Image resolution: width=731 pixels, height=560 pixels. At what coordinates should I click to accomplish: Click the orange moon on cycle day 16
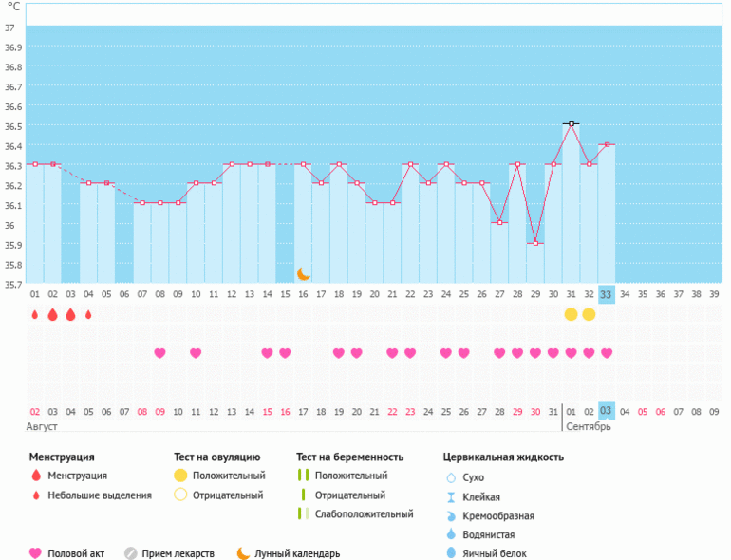click(x=304, y=273)
